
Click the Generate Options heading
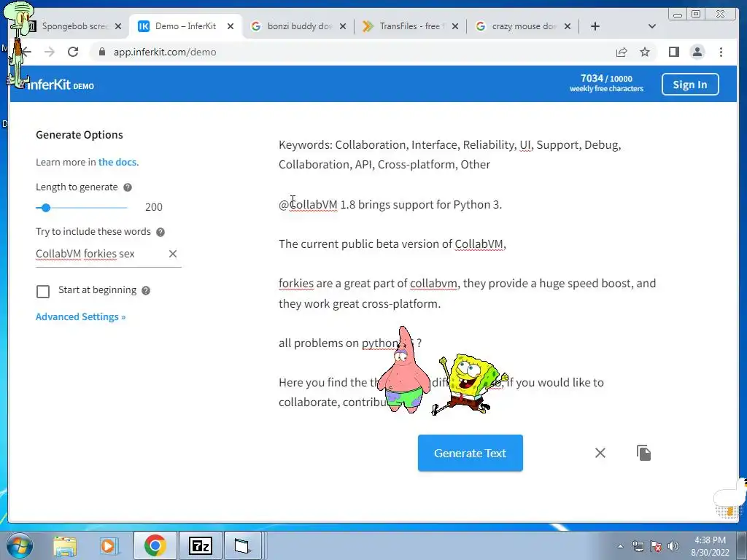tap(79, 135)
